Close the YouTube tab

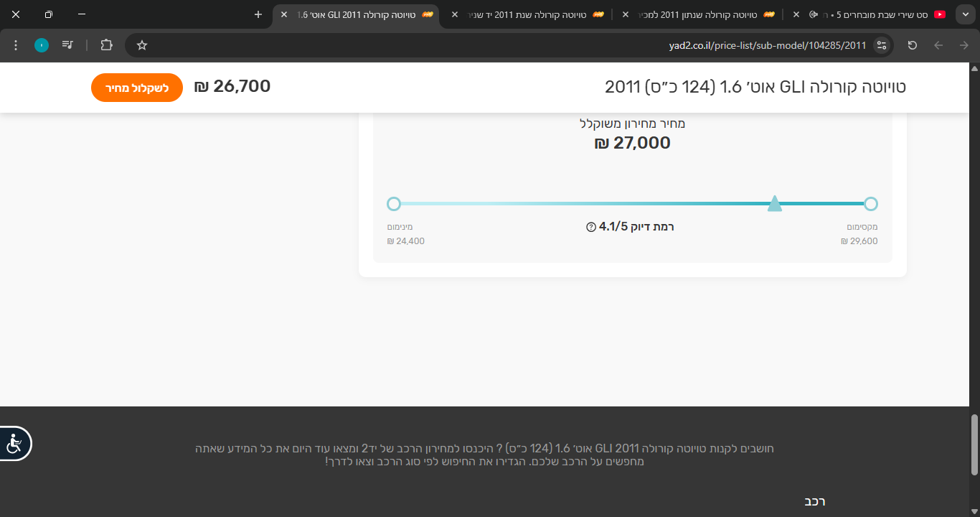(796, 14)
